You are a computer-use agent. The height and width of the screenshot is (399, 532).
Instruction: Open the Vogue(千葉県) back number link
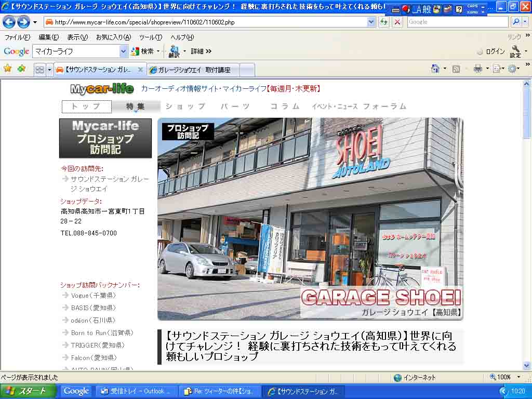click(93, 295)
